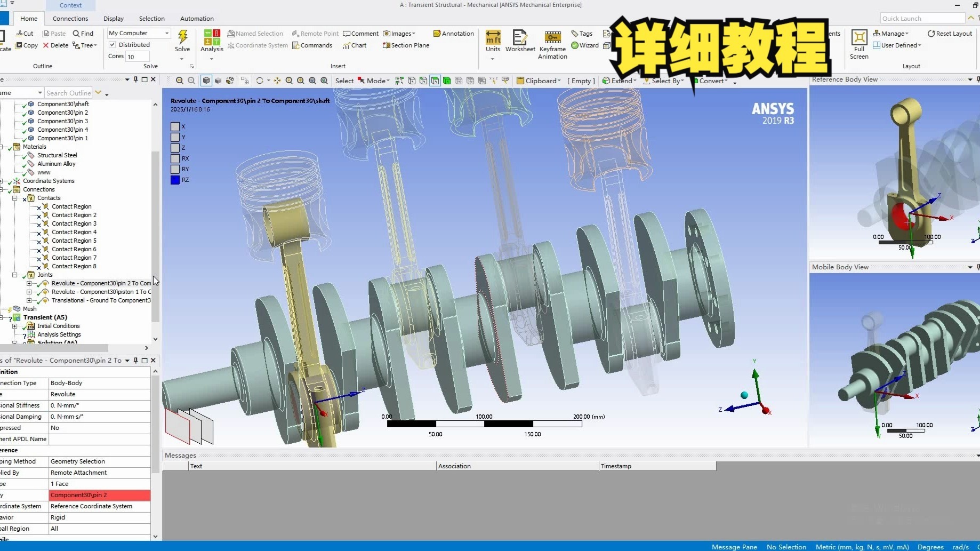Open the Find tool in Outline group
Viewport: 980px width, 551px height.
pyautogui.click(x=83, y=33)
